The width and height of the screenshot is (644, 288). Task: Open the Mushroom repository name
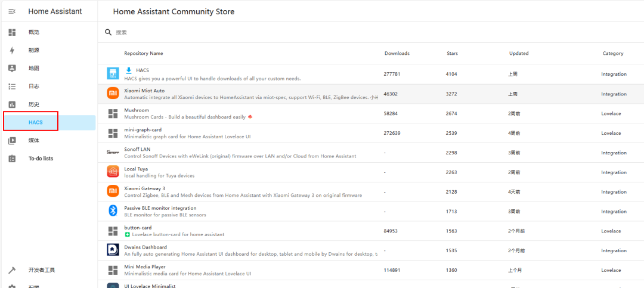tap(137, 110)
